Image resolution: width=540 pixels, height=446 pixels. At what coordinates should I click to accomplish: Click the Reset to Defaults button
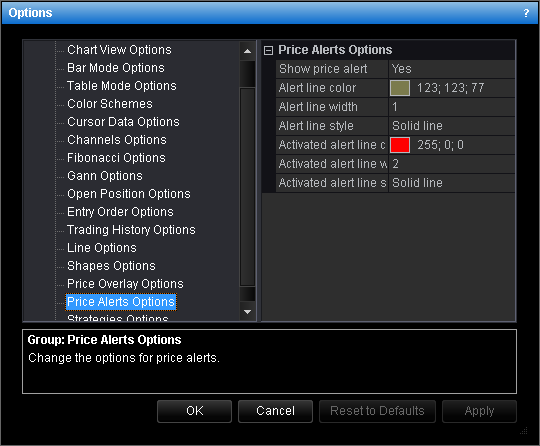[x=377, y=411]
